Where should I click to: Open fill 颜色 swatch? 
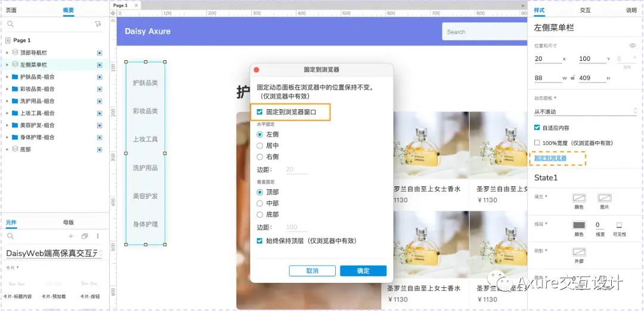(x=578, y=198)
